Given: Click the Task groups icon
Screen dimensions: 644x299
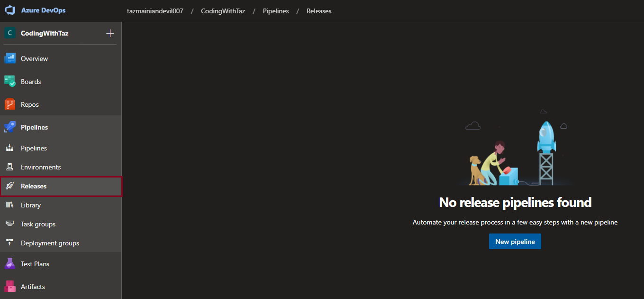Looking at the screenshot, I should pyautogui.click(x=9, y=224).
